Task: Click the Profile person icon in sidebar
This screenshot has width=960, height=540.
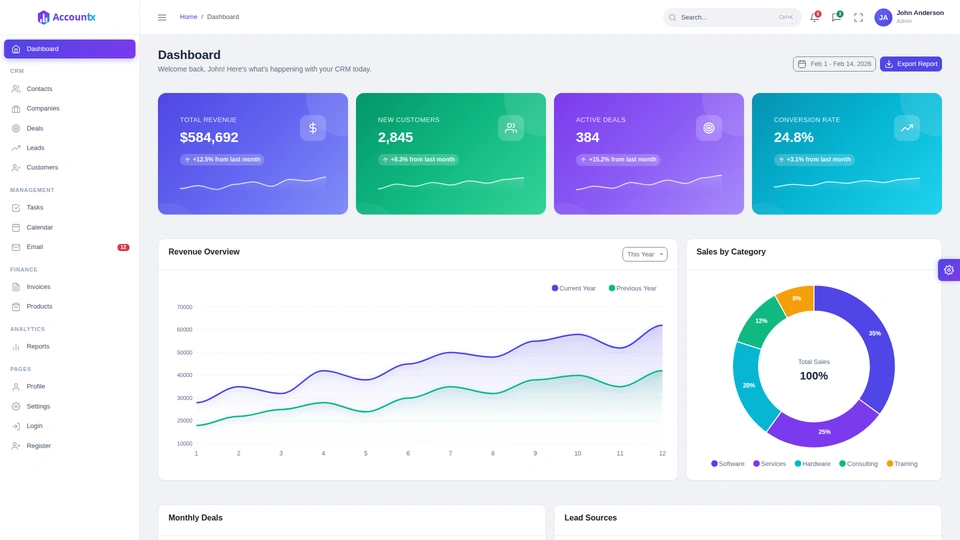Action: pos(16,386)
